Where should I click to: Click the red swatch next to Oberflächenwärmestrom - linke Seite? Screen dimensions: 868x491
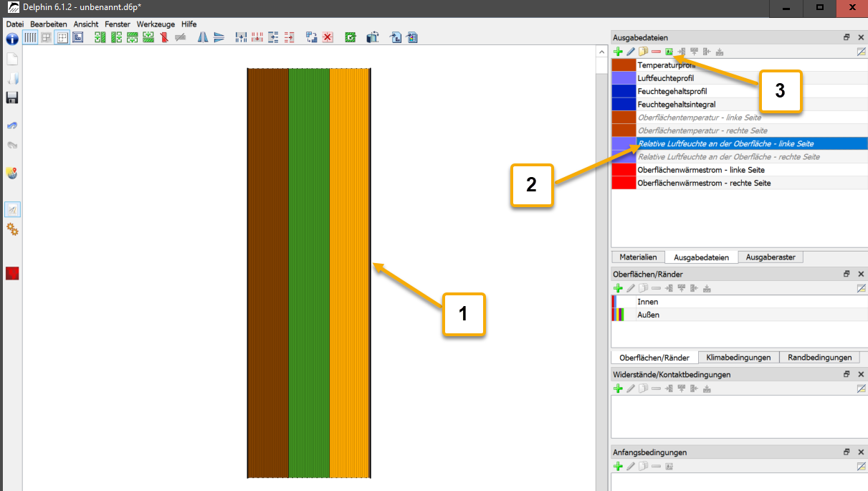tap(624, 170)
